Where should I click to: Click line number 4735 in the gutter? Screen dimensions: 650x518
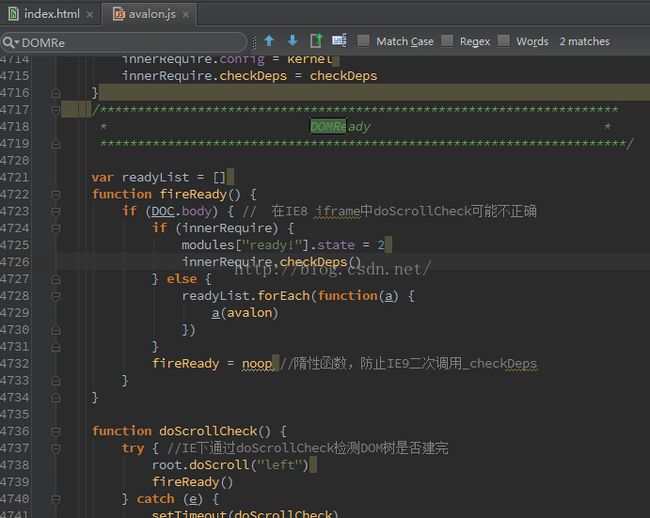[x=15, y=414]
